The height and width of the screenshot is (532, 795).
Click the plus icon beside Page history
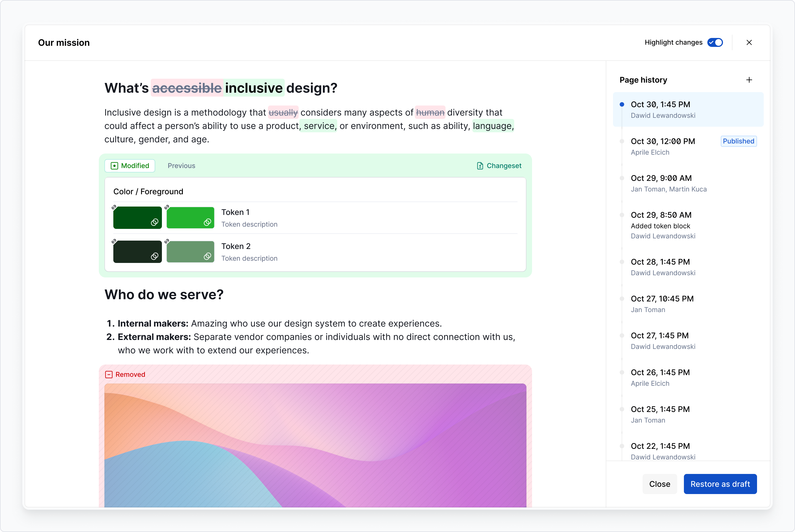coord(749,80)
